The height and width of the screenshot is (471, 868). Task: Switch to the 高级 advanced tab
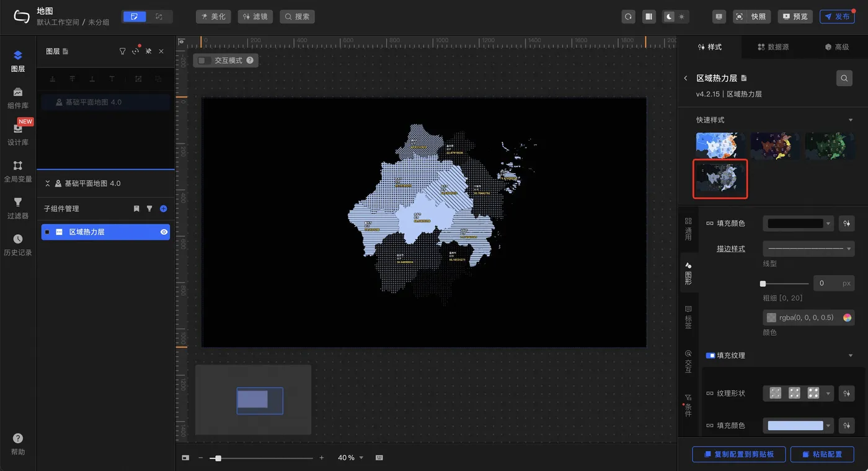coord(836,47)
